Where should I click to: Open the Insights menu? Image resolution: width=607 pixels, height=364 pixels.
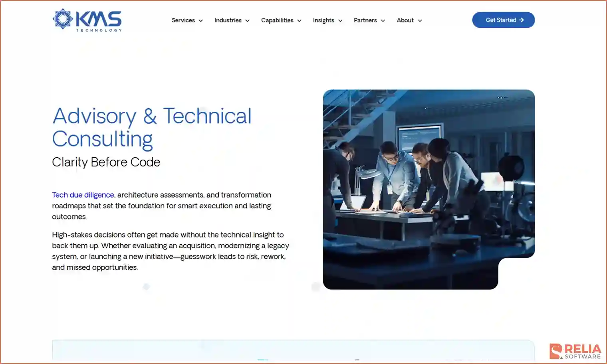tap(323, 20)
